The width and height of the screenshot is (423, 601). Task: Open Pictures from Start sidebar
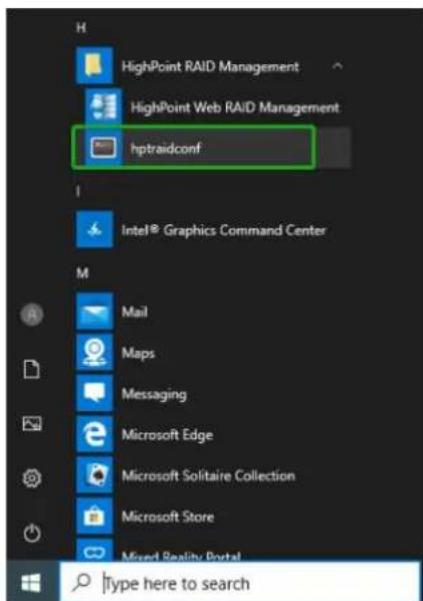point(32,424)
